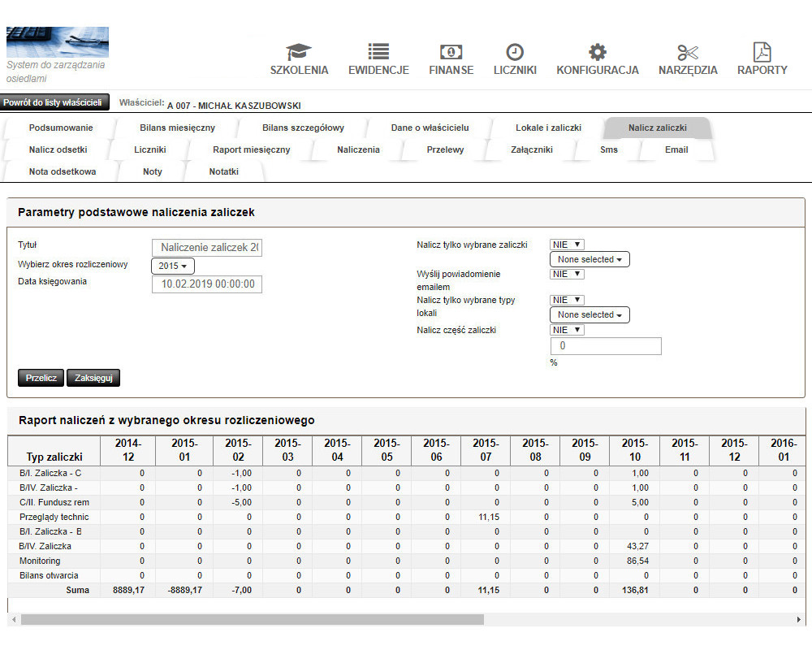Click left arrow of horizontal scrollbar
Viewport: 812px width, 650px height.
[14, 619]
